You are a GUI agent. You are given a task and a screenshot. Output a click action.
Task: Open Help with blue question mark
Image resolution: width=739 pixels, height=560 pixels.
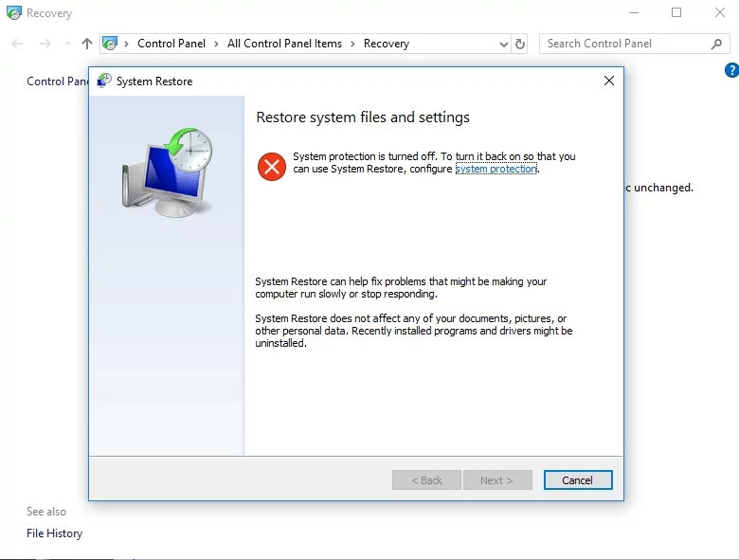(x=730, y=70)
